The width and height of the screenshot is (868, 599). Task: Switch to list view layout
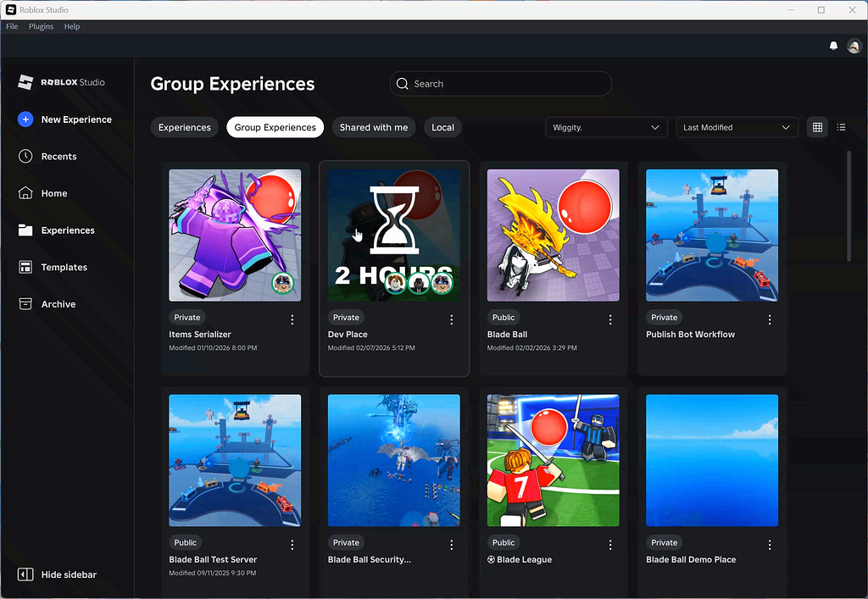click(x=841, y=127)
